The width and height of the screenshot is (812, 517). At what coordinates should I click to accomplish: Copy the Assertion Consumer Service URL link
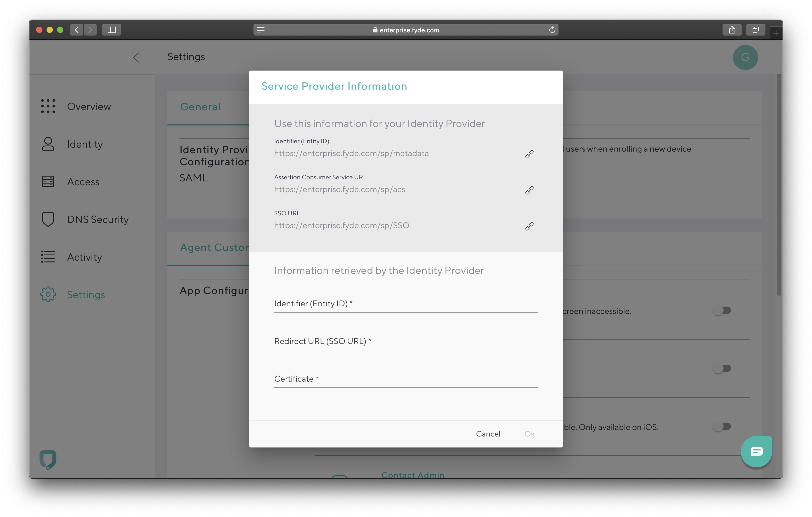(529, 190)
